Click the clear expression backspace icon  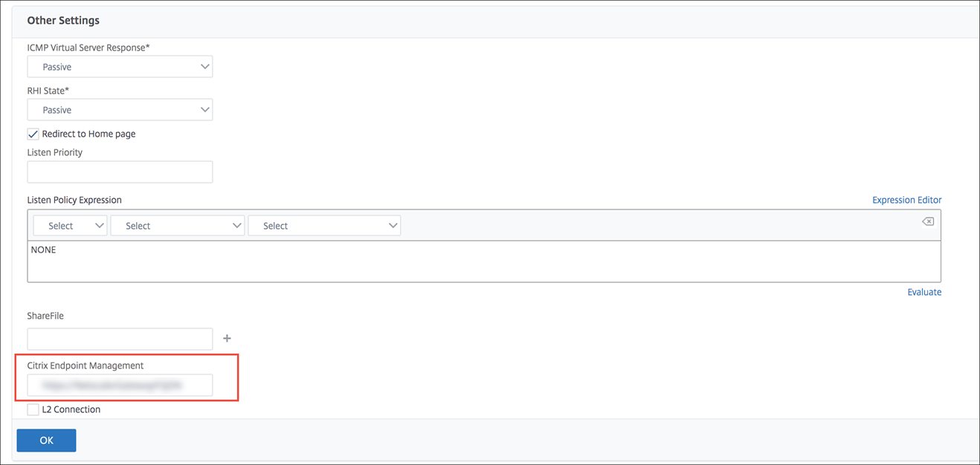pyautogui.click(x=927, y=221)
